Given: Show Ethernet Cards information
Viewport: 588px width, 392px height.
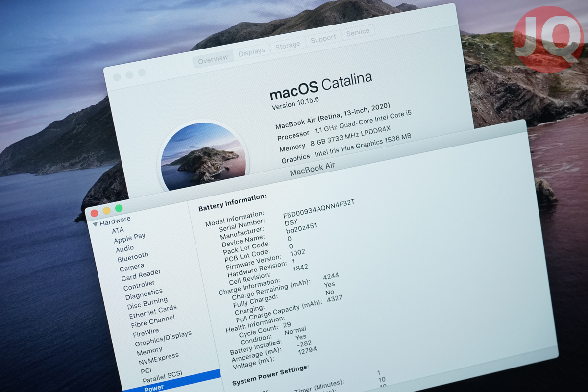Looking at the screenshot, I should (153, 311).
